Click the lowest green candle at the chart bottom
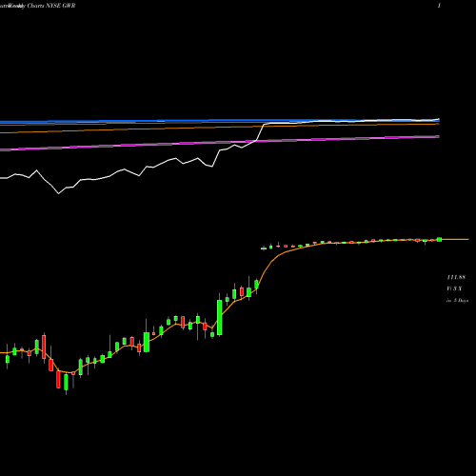The width and height of the screenshot is (476, 476). pos(66,383)
